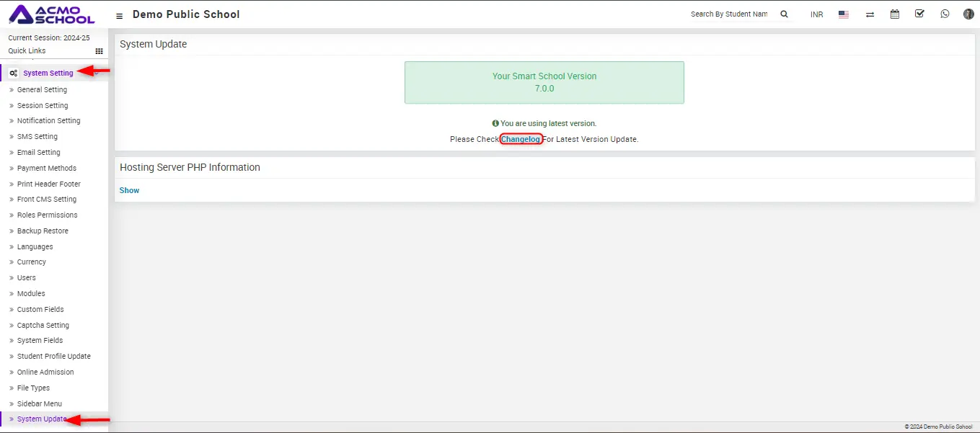Image resolution: width=980 pixels, height=433 pixels.
Task: Click the search magnifier icon
Action: coord(785,14)
